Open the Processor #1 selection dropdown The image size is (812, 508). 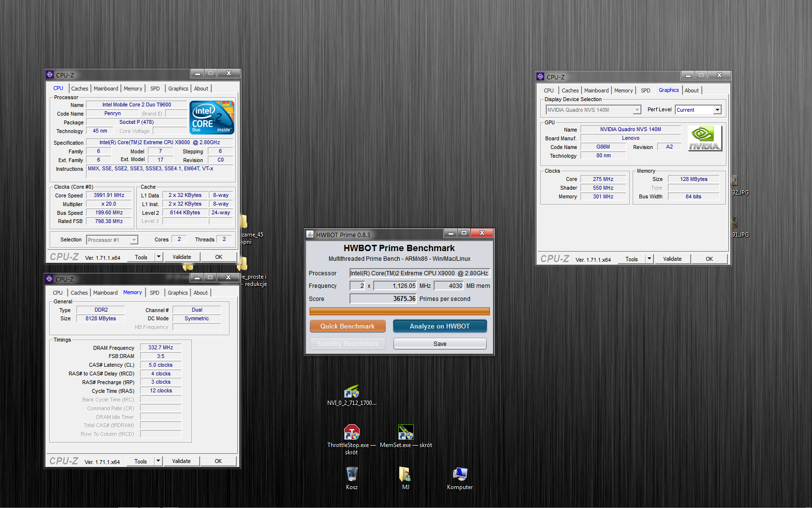pos(112,239)
